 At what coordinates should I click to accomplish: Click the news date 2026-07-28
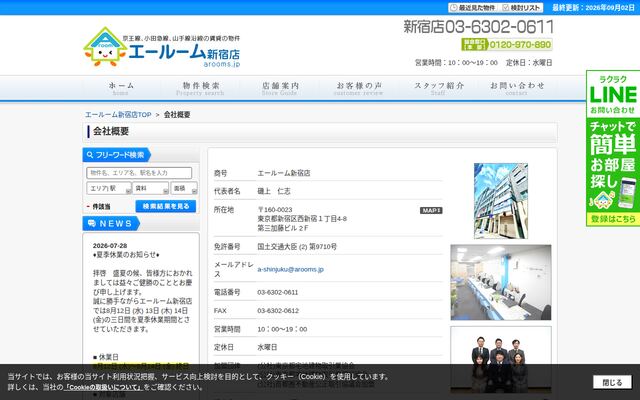[110, 246]
